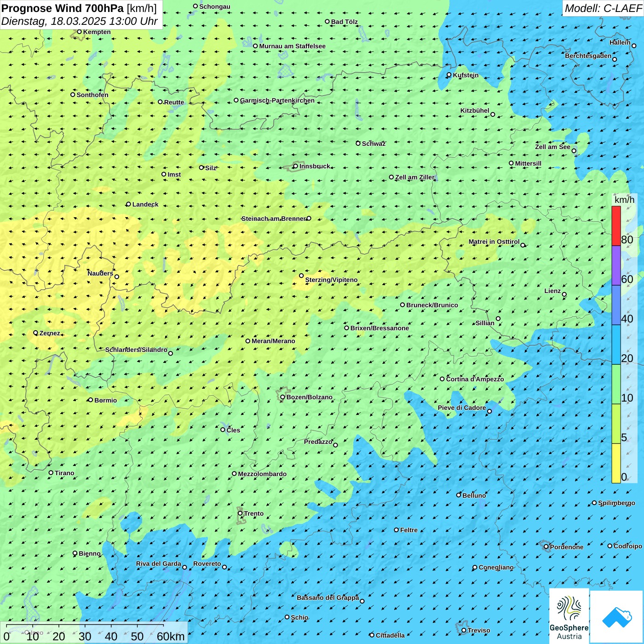This screenshot has height=644, width=644.
Task: Click the 'Mezzolombardo' map label
Action: (x=262, y=474)
